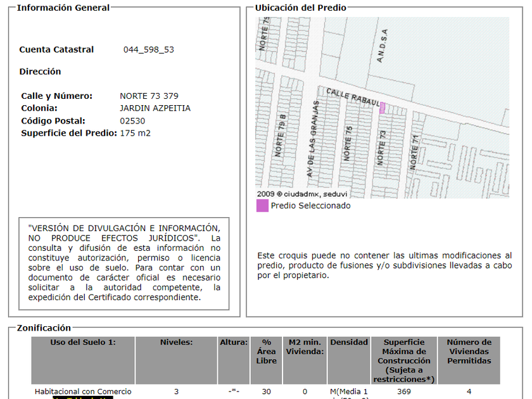This screenshot has width=532, height=399.
Task: Click the croquis disclaimer paragraph
Action: [384, 265]
